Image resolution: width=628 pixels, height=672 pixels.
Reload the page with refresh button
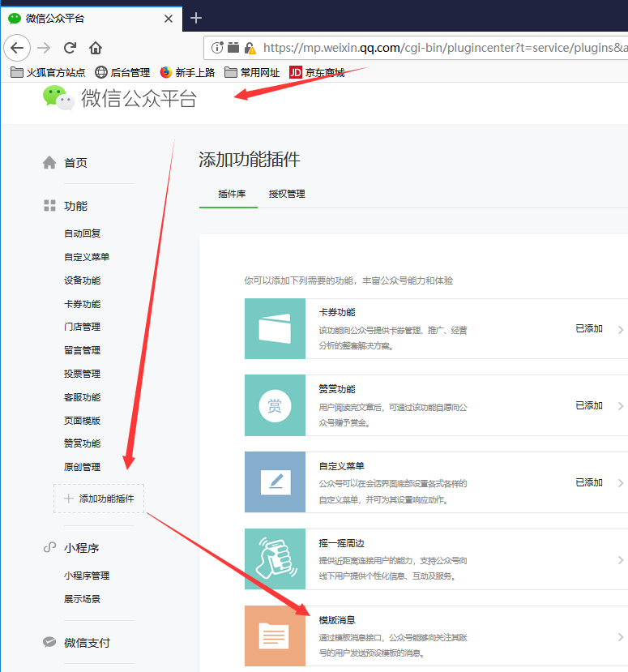click(x=70, y=48)
